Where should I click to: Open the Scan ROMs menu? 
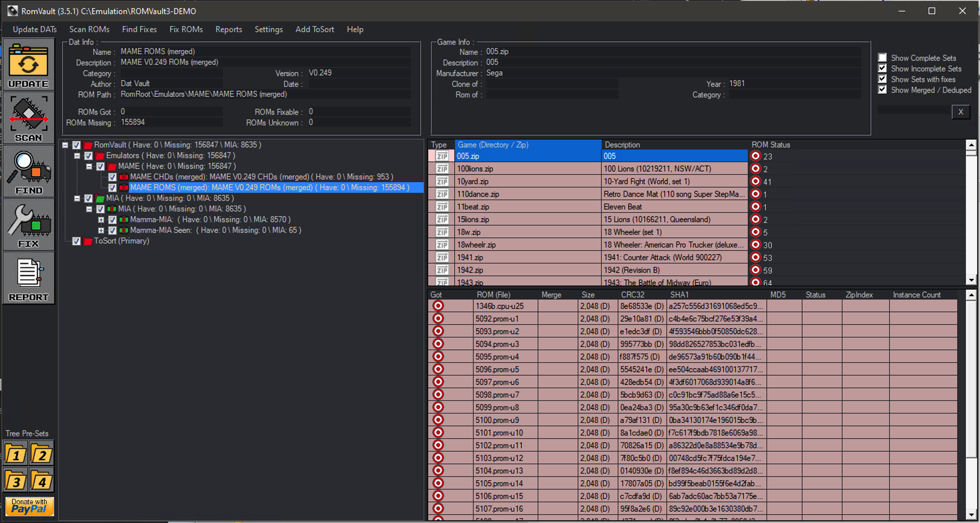point(89,29)
